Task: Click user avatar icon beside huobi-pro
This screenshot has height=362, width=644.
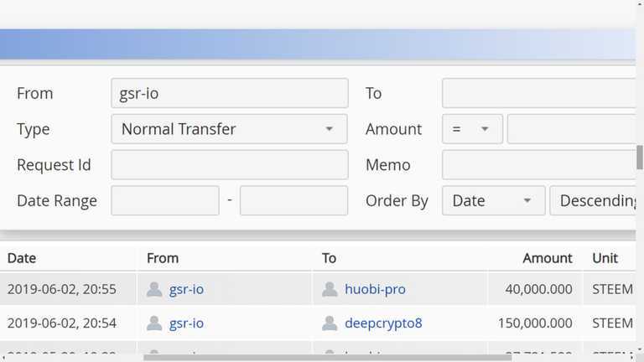Action: (x=330, y=289)
